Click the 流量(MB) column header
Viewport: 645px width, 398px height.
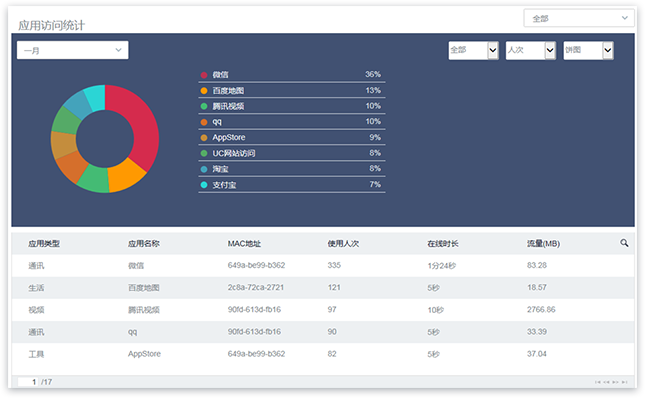pos(543,244)
